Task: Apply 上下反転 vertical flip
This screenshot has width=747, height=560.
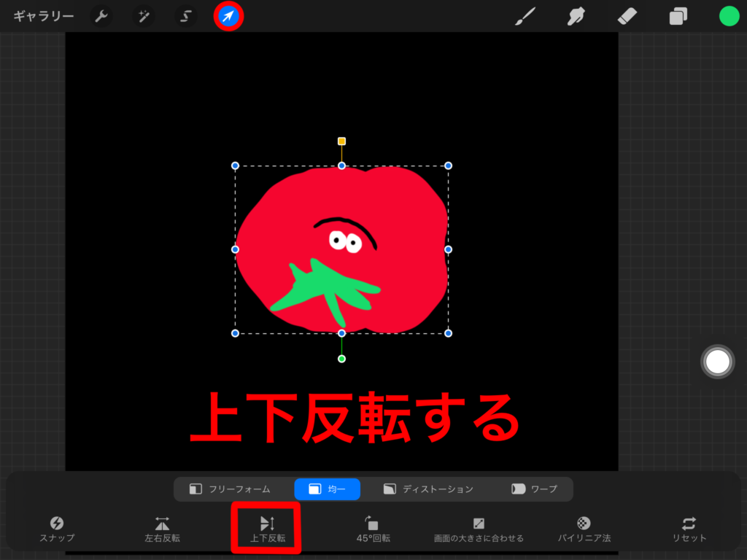Action: [x=266, y=526]
